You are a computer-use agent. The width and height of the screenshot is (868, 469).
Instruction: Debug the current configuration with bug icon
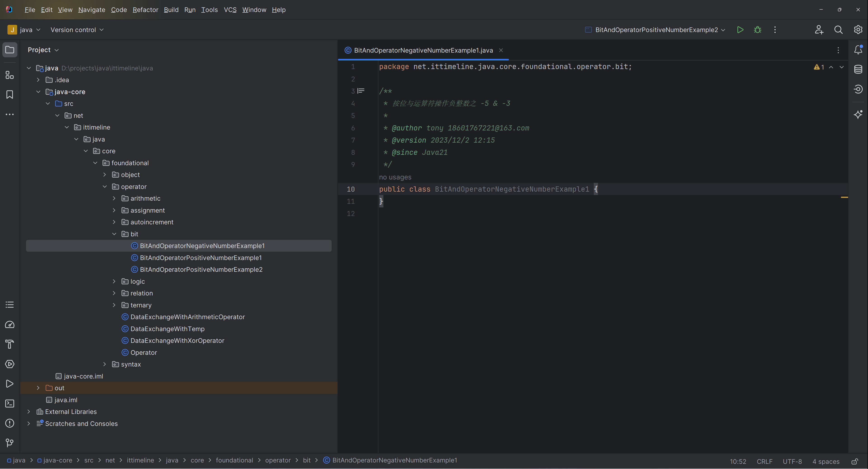pyautogui.click(x=758, y=30)
